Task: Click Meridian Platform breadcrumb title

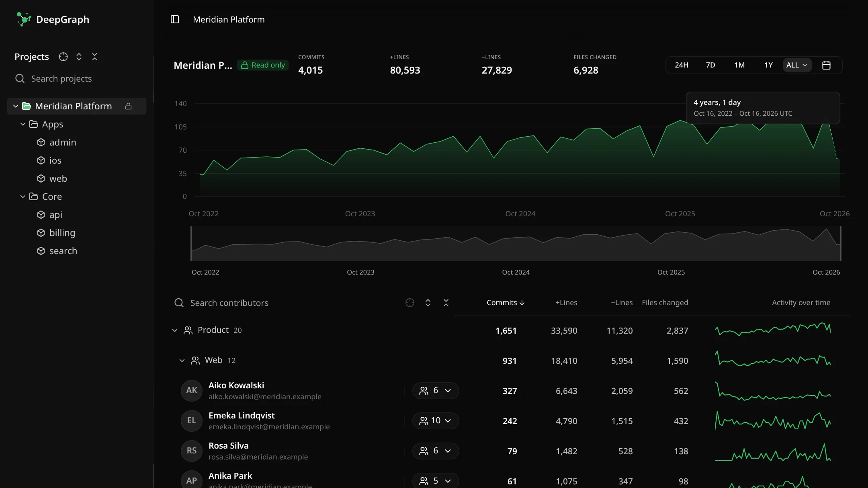Action: click(229, 19)
